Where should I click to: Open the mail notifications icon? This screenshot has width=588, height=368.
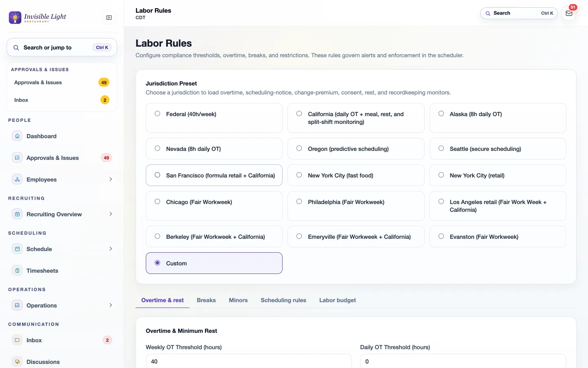569,13
